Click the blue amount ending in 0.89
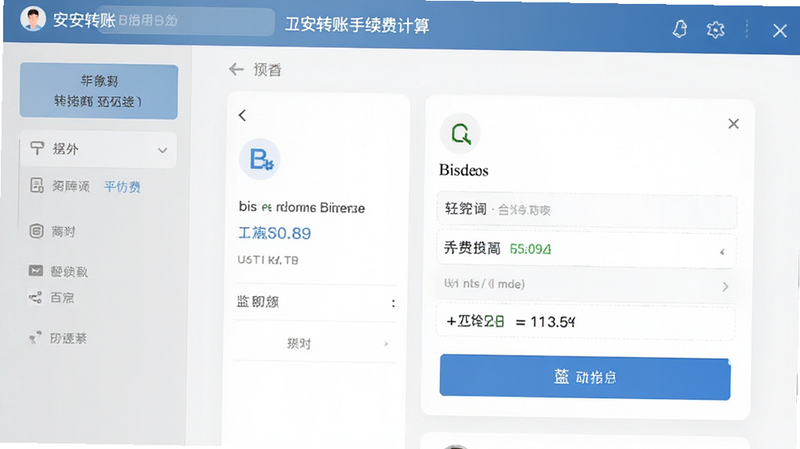This screenshot has height=449, width=800. coord(274,233)
